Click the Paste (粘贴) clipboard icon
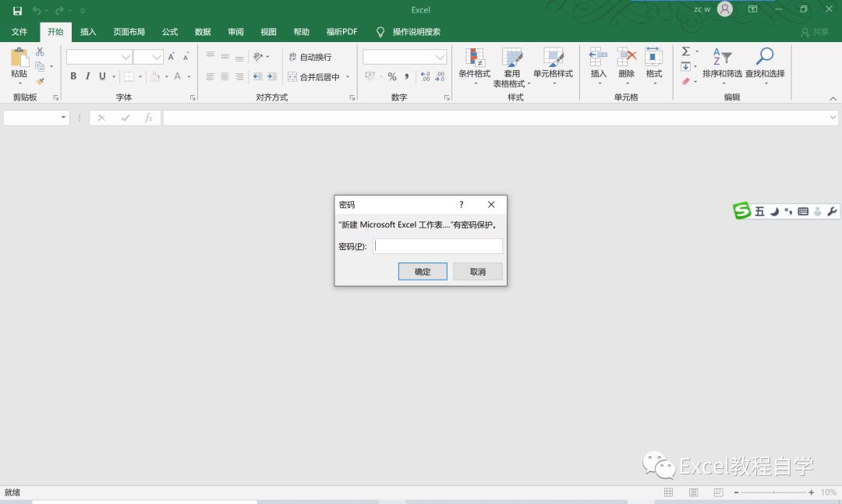 pyautogui.click(x=19, y=58)
